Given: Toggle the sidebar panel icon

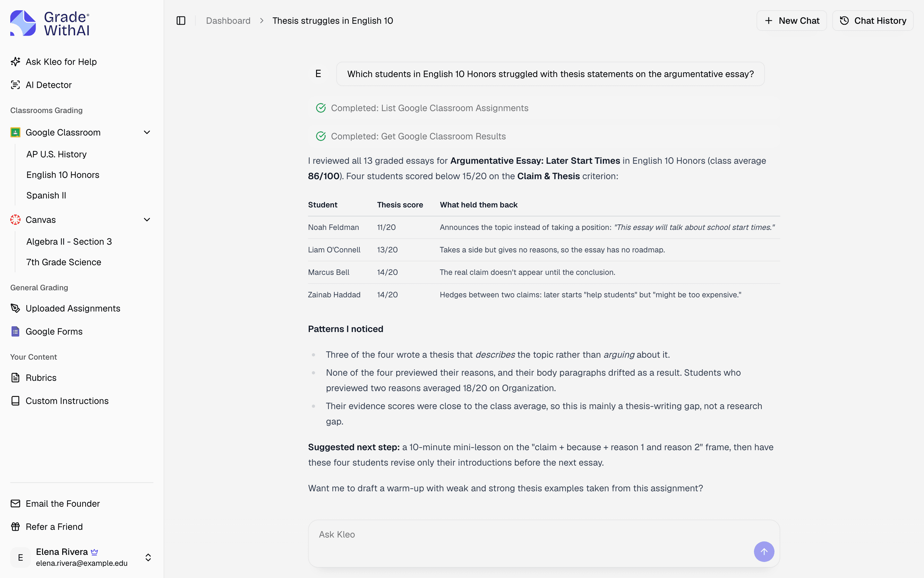Looking at the screenshot, I should point(181,21).
